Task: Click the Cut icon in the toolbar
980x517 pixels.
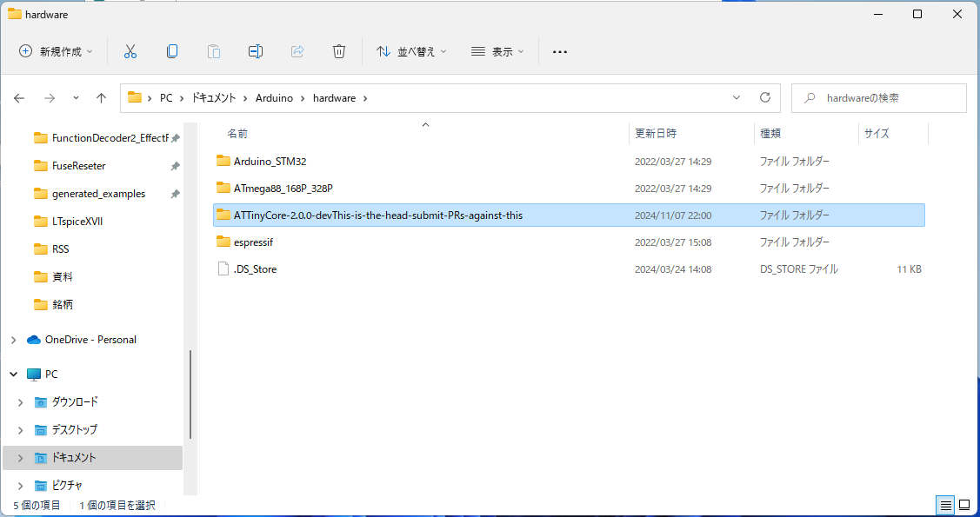Action: point(130,51)
